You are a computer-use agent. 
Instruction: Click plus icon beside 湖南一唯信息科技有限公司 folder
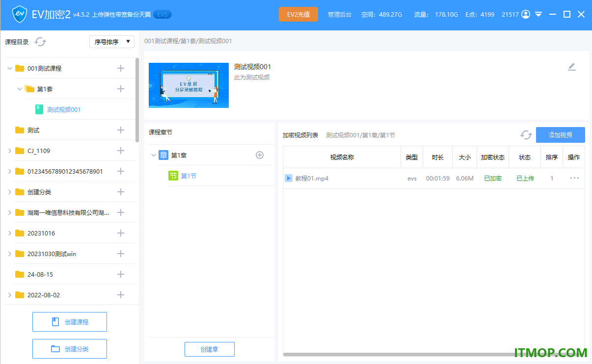click(x=121, y=212)
